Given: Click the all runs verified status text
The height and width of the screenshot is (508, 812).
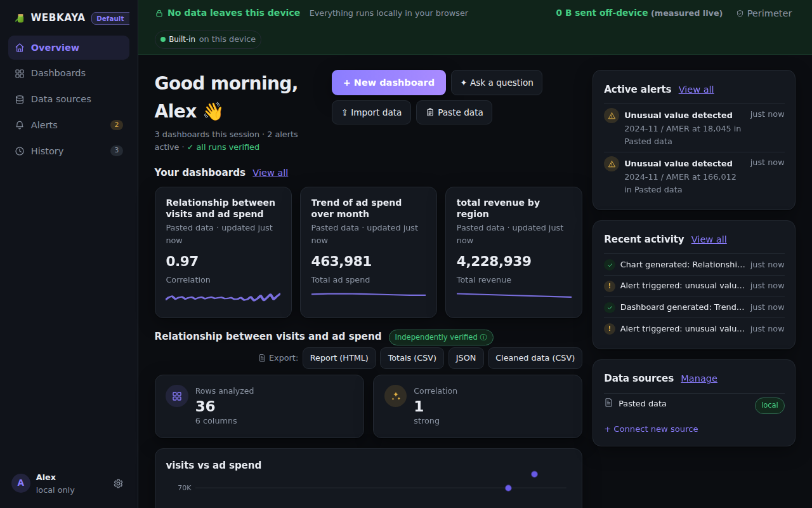Looking at the screenshot, I should (x=223, y=147).
